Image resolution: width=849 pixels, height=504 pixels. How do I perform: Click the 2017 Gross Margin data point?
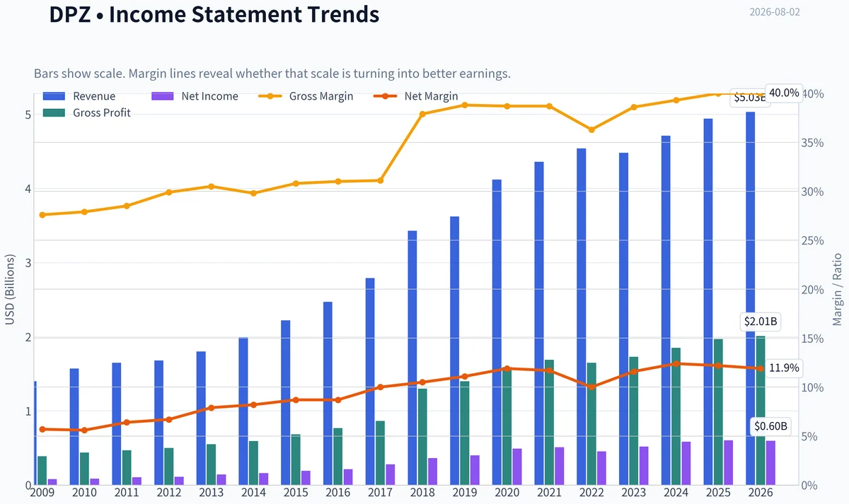[x=380, y=180]
